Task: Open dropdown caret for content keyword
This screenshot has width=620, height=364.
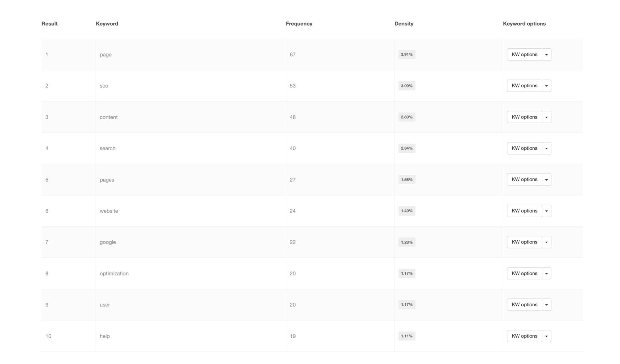Action: click(x=546, y=117)
